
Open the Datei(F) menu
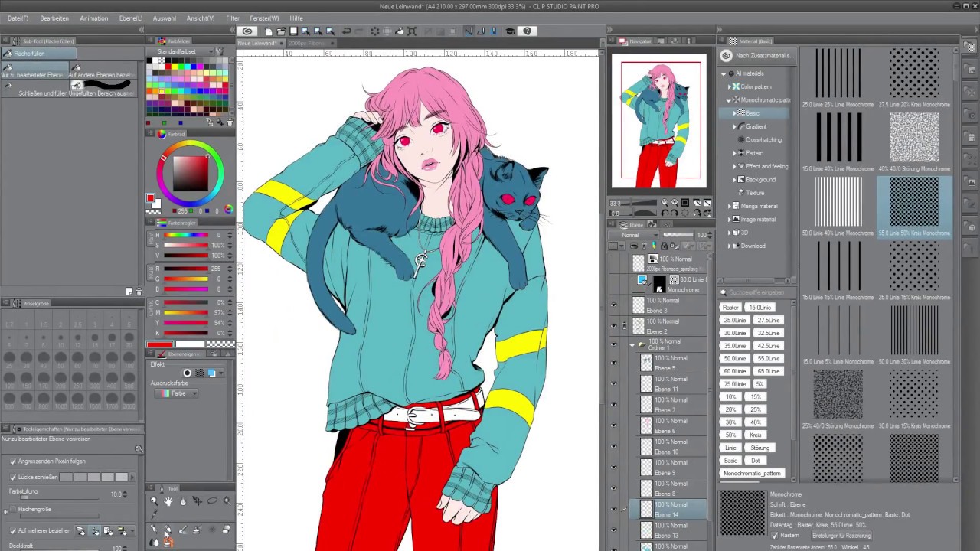[18, 18]
